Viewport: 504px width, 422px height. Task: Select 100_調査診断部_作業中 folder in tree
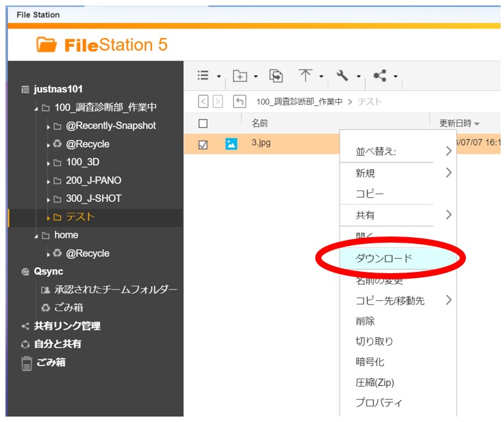(105, 107)
